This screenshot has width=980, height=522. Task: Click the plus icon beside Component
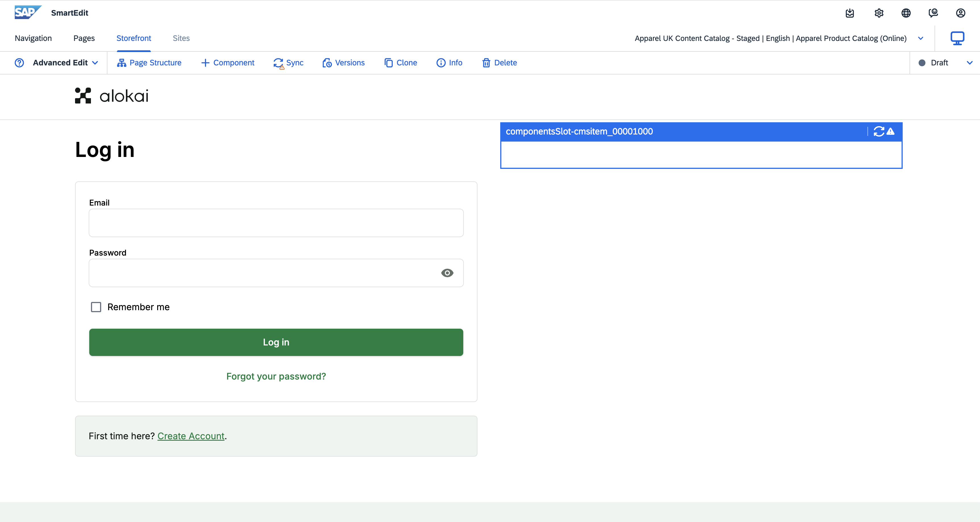click(x=205, y=63)
